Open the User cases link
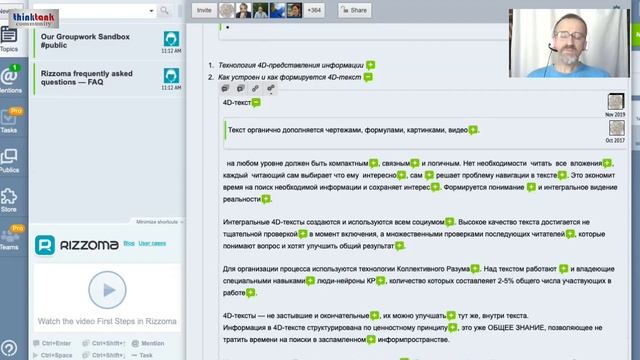The width and height of the screenshot is (640, 360). point(152,243)
